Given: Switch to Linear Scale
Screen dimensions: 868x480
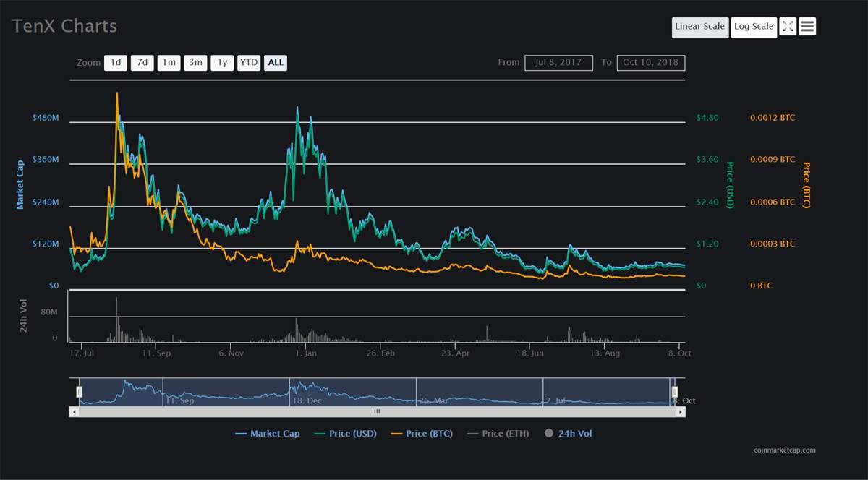Looking at the screenshot, I should 699,27.
